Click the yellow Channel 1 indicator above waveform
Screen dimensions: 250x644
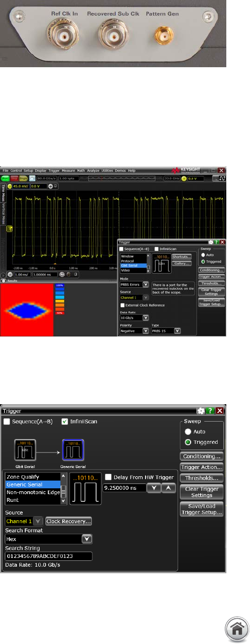point(10,186)
